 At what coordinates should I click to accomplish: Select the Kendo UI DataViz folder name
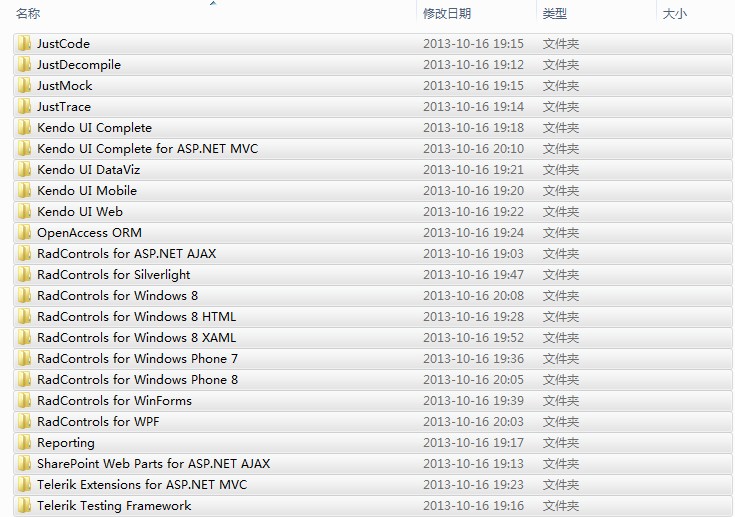(88, 170)
